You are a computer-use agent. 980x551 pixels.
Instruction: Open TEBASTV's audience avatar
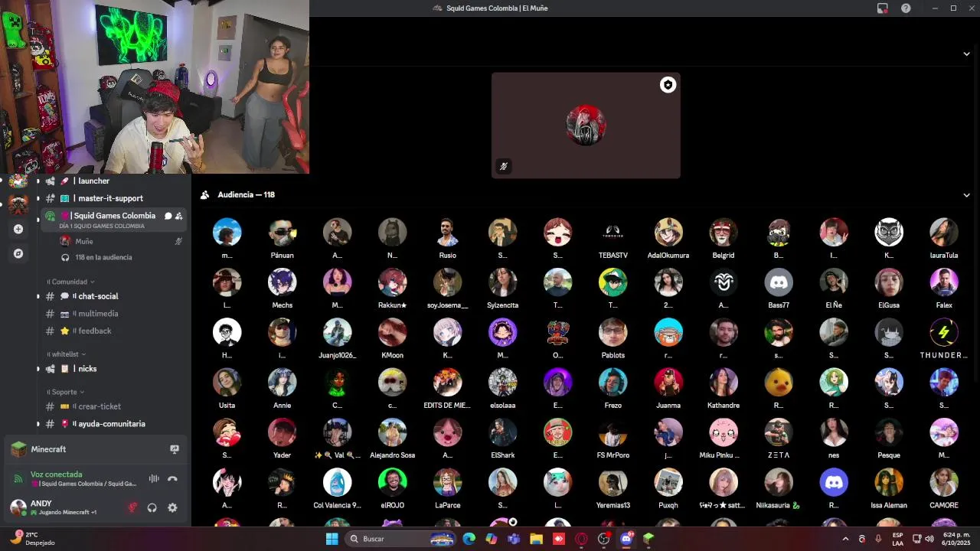pyautogui.click(x=612, y=232)
